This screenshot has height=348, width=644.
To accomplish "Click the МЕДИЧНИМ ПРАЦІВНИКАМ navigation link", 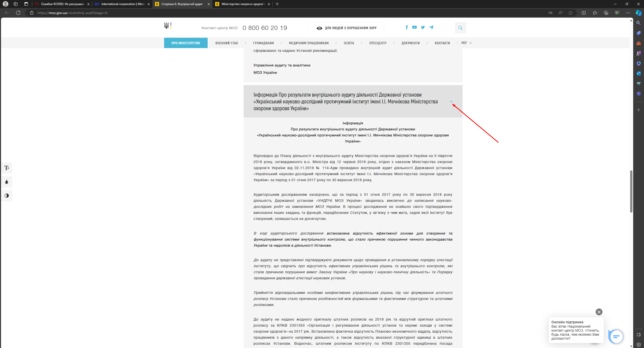I will point(309,43).
